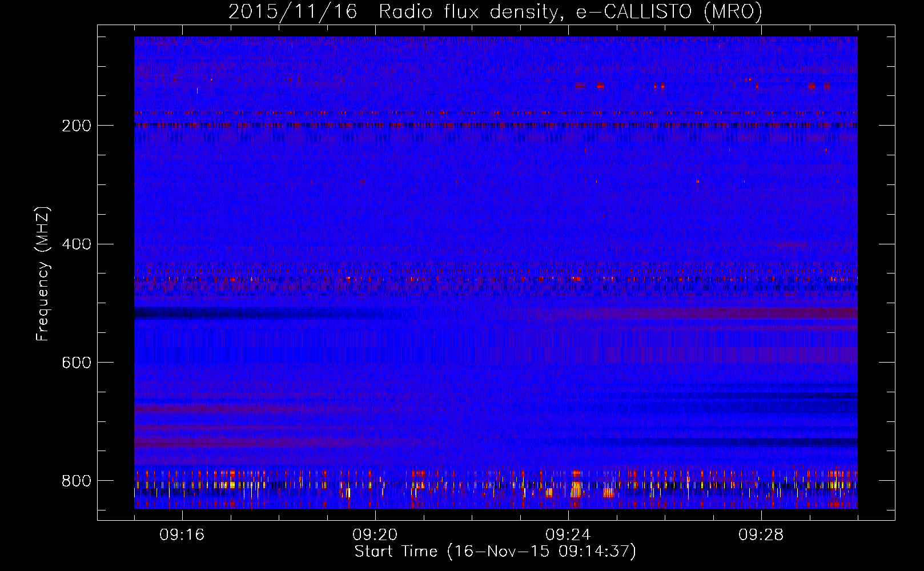
Task: Click the 'Start Time (16-Nov-15 09:14:37)' axis label
Action: click(495, 552)
